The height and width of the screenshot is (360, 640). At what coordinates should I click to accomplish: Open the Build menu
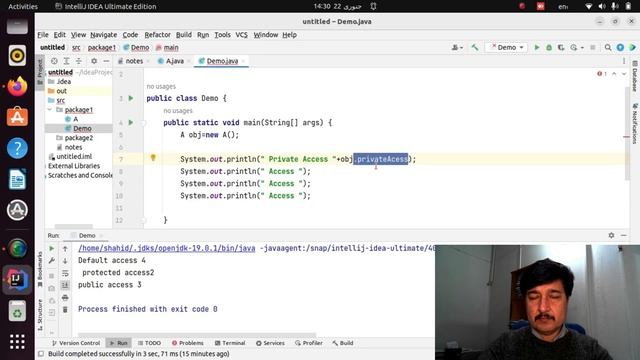[x=184, y=35]
